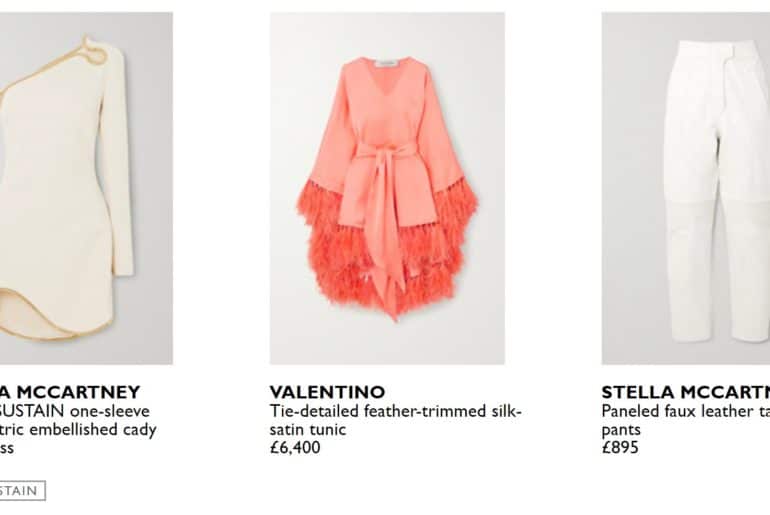
Task: Click the SUSTAIN badge under the dress
Action: coord(23,490)
